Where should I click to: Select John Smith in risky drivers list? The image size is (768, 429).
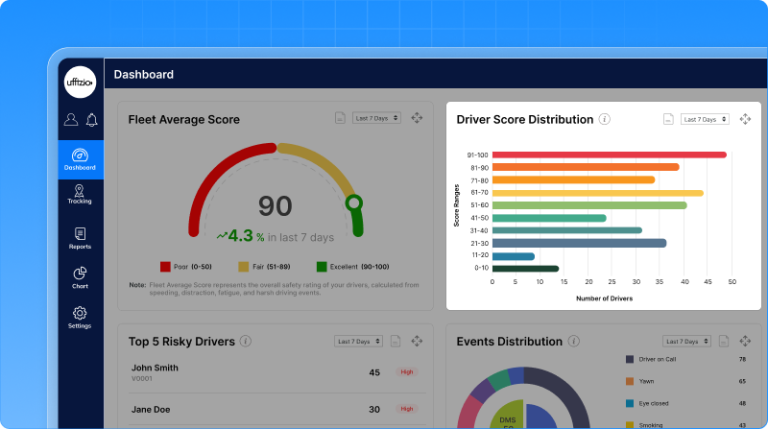[155, 367]
